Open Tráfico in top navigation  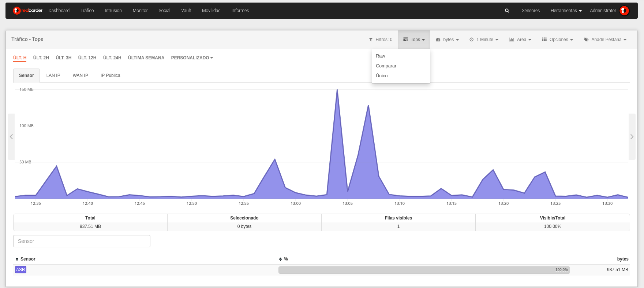87,11
